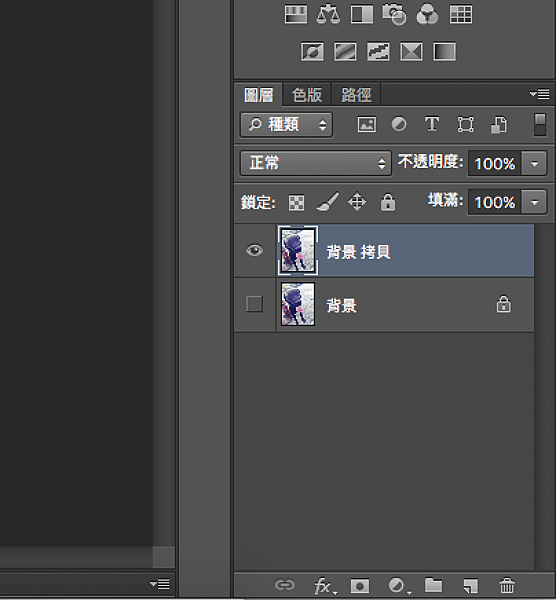The image size is (556, 600).
Task: Open the 正常 blend mode dropdown
Action: pos(316,163)
